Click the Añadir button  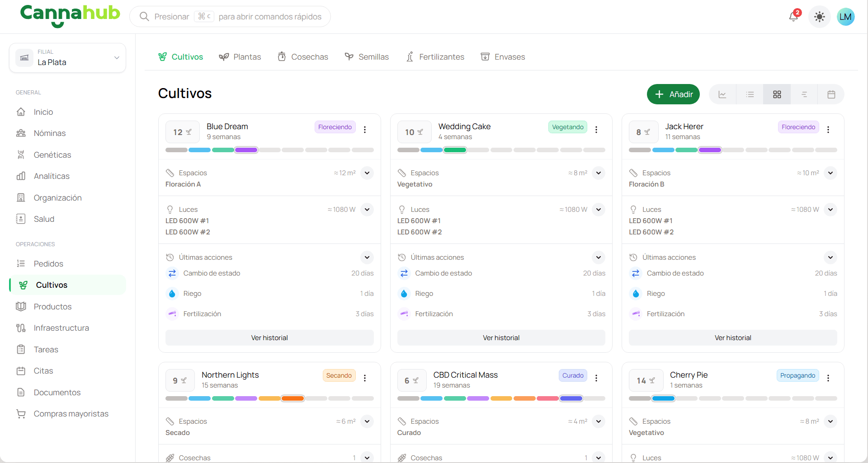pyautogui.click(x=673, y=94)
